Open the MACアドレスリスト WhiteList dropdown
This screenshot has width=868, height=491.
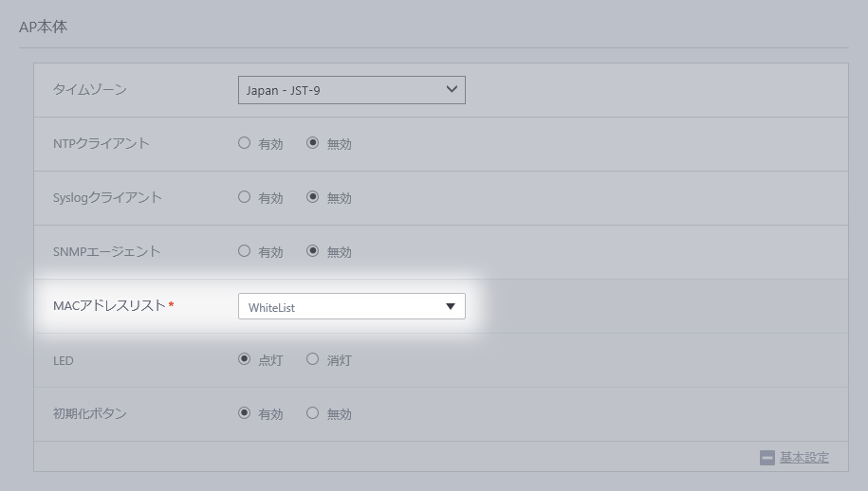351,306
